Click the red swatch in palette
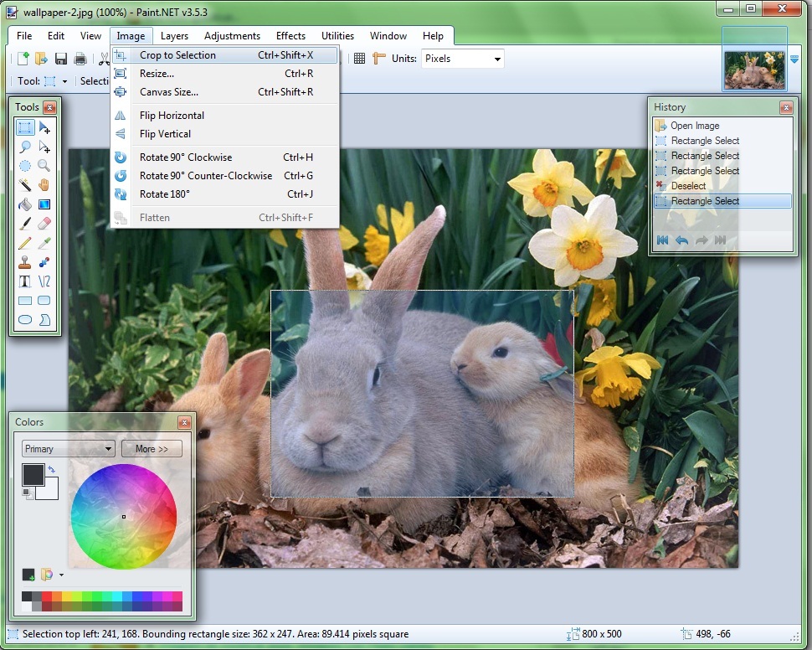 click(47, 596)
